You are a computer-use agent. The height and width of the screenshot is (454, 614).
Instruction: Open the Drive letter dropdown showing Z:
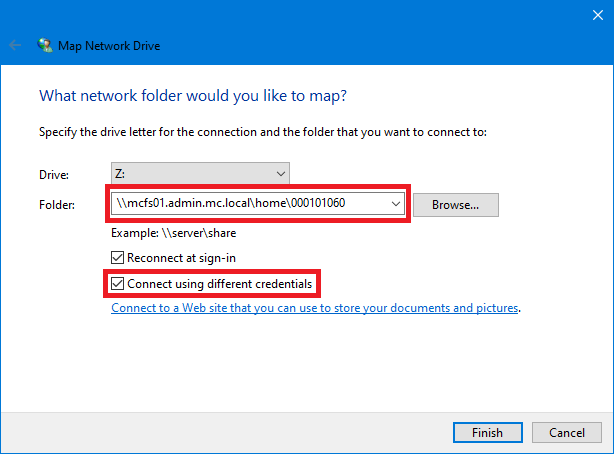(x=200, y=173)
